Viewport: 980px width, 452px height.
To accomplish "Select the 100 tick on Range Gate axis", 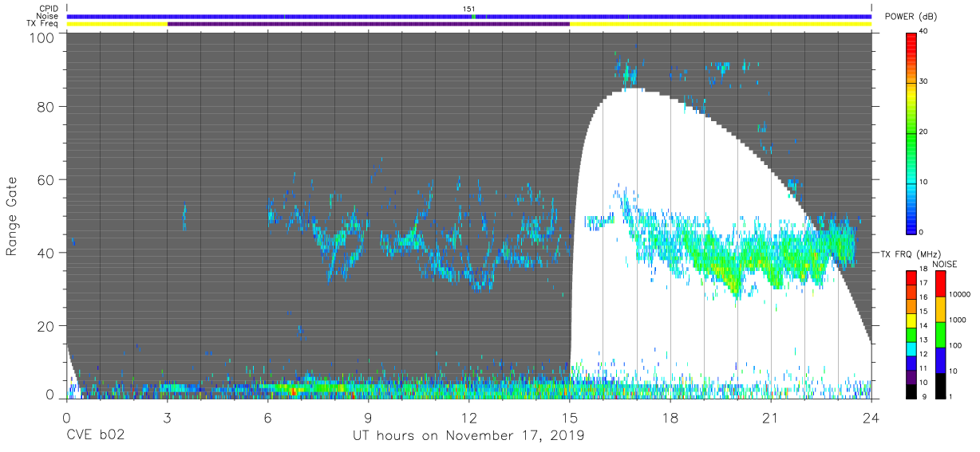I will point(43,37).
